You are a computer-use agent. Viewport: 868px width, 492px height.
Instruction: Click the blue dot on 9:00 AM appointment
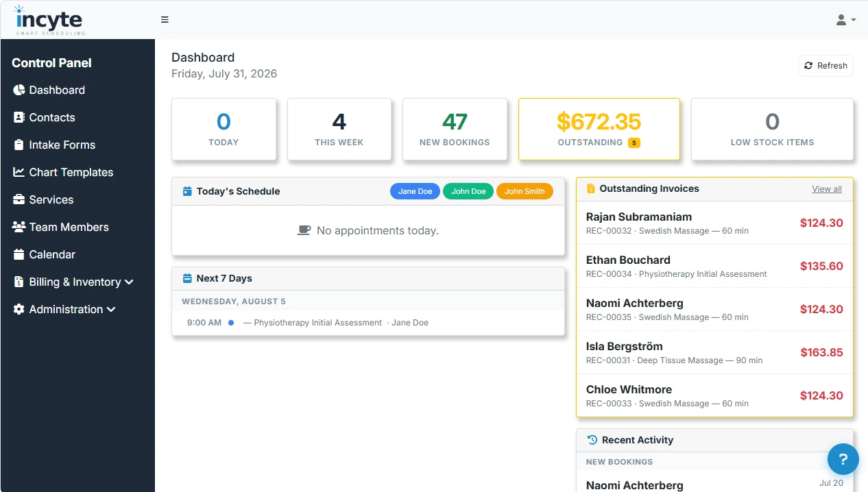pos(231,322)
